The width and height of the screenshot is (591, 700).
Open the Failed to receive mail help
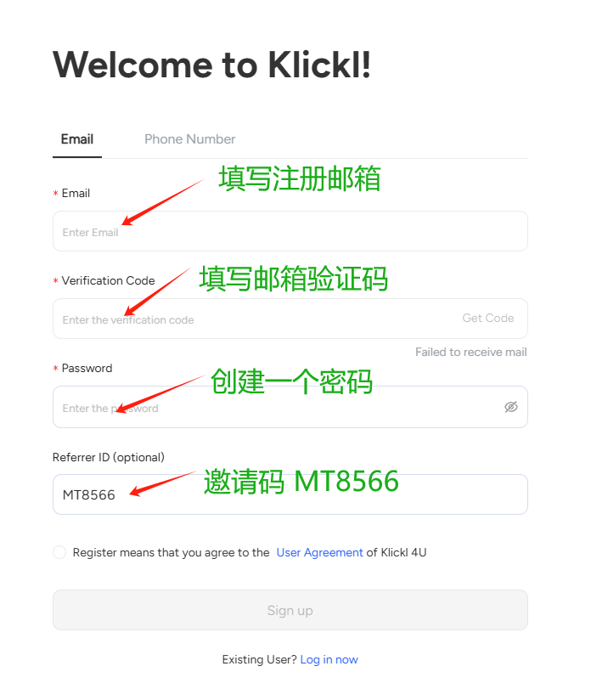(471, 353)
